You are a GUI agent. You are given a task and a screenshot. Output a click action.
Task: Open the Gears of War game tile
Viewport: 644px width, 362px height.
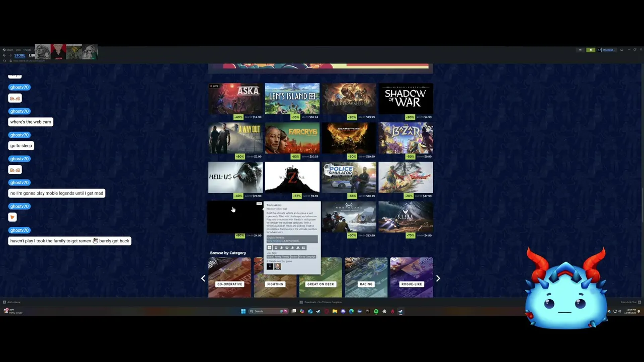coord(349,140)
